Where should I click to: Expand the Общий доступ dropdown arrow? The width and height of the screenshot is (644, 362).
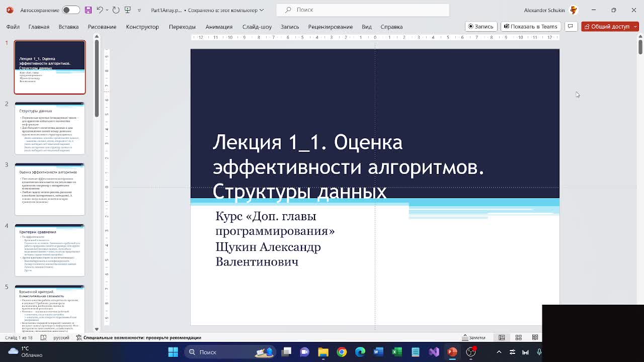point(635,27)
